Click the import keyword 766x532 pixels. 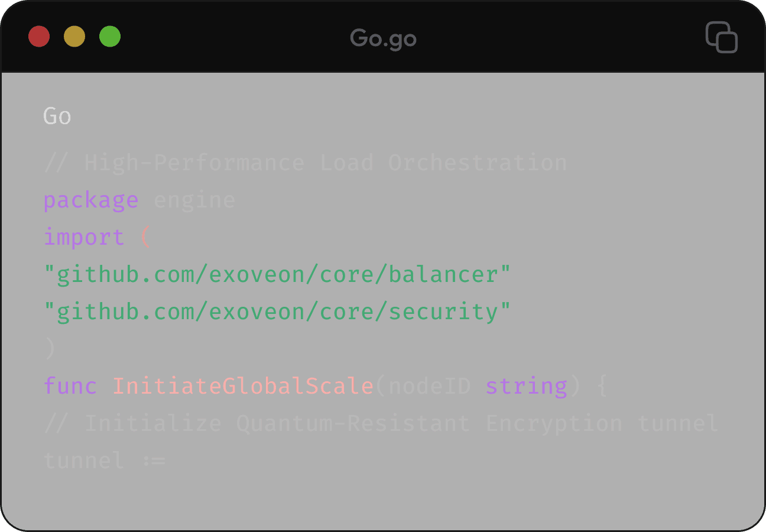pos(83,236)
